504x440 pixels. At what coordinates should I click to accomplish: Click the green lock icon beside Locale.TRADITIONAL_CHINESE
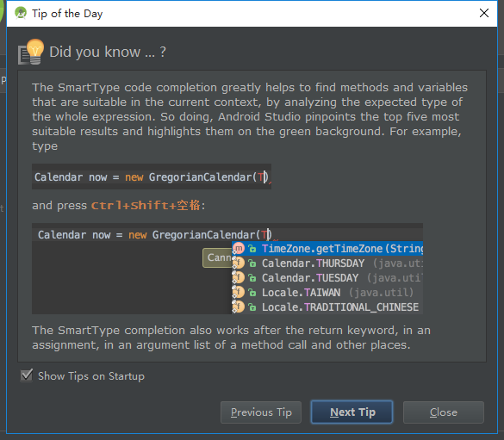pyautogui.click(x=252, y=307)
